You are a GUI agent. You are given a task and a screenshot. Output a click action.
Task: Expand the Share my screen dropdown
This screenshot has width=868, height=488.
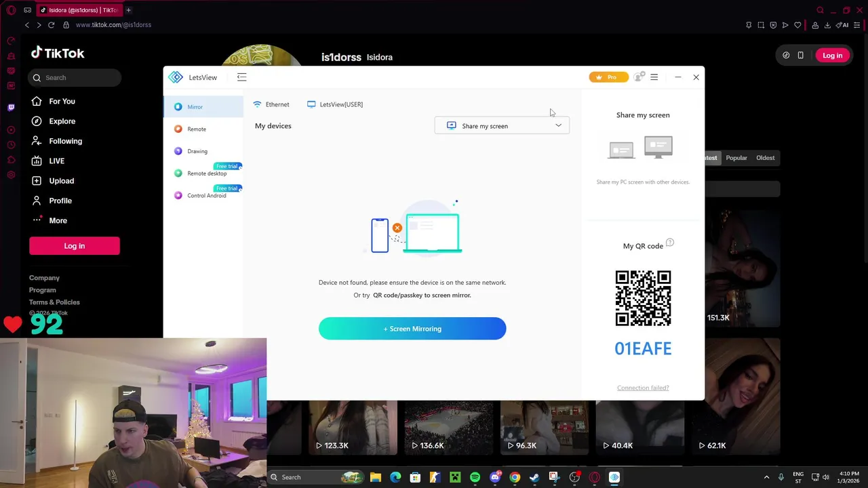(x=502, y=125)
